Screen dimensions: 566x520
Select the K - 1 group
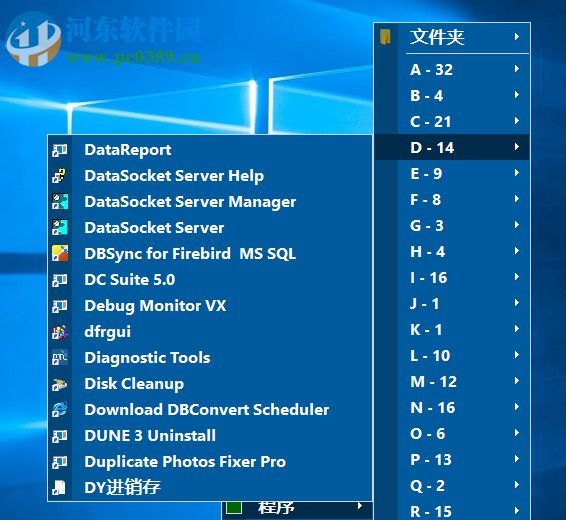(452, 329)
